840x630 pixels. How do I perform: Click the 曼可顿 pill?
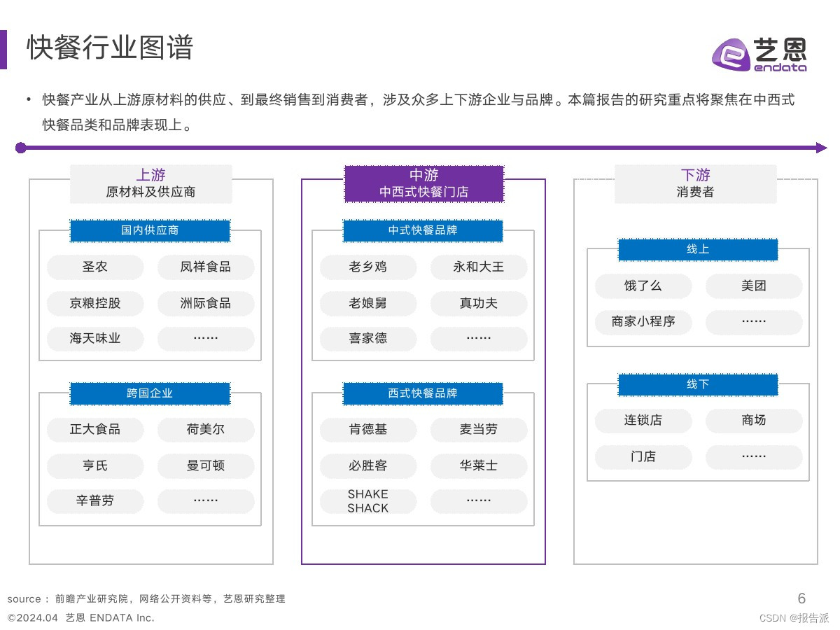[x=206, y=466]
